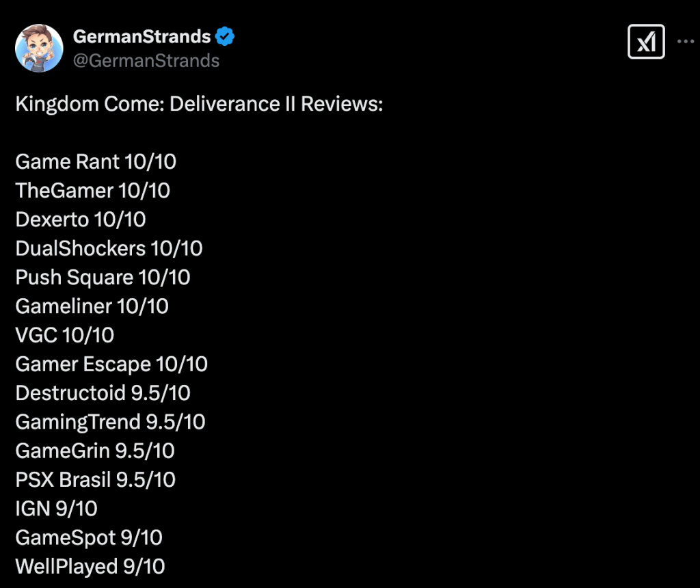Image resolution: width=700 pixels, height=588 pixels.
Task: Click the Destructoid 9.5/10 line
Action: click(103, 393)
